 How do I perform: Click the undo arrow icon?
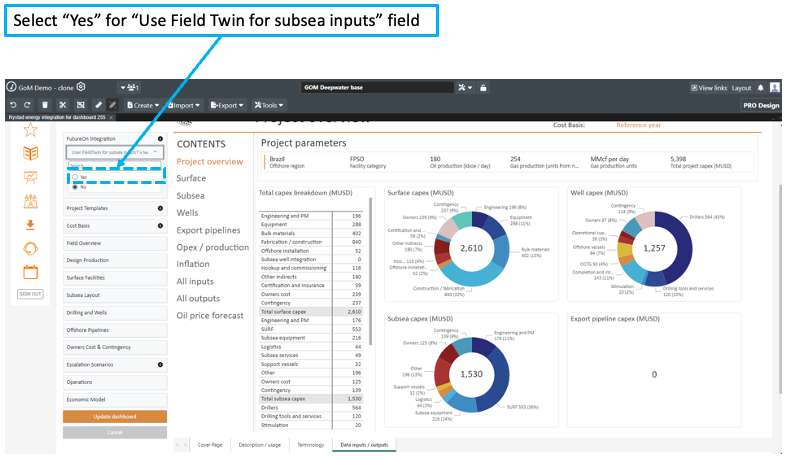coord(13,105)
